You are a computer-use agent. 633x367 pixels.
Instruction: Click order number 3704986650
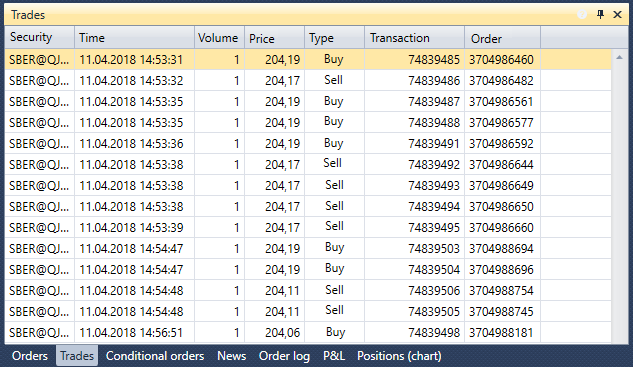(501, 206)
